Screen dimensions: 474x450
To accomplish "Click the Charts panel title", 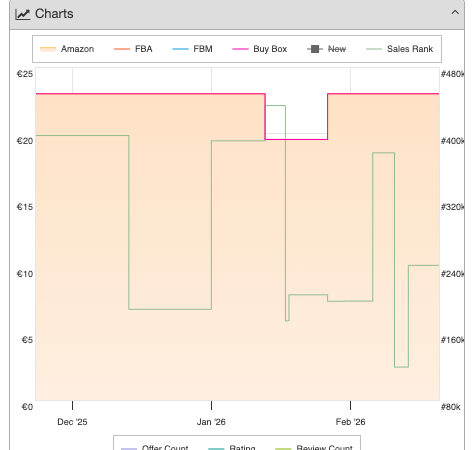I will click(54, 14).
